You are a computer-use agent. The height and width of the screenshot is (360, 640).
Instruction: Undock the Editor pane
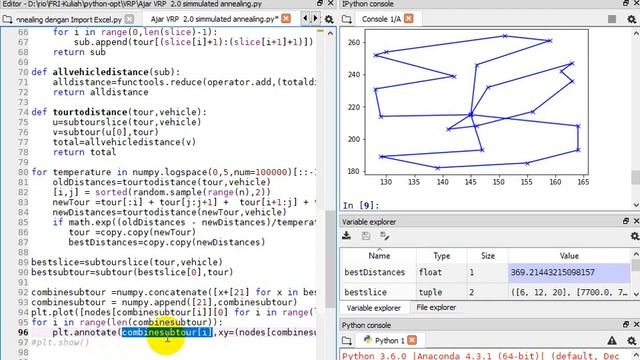[320, 4]
